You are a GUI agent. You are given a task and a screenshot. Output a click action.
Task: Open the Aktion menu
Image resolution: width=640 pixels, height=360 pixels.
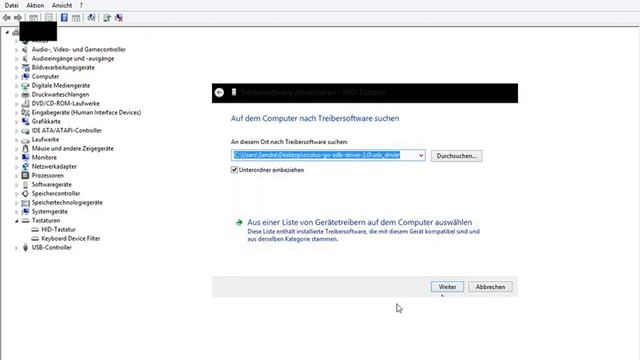(x=35, y=5)
